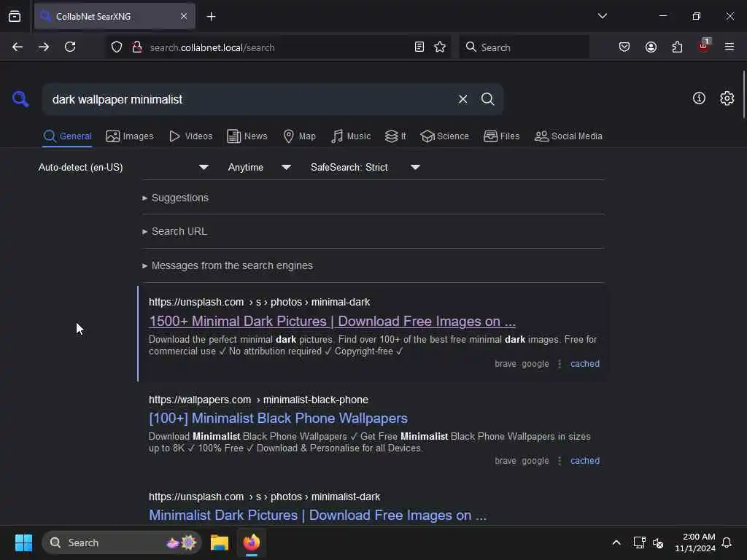This screenshot has width=747, height=560.
Task: Open the 1500+ Minimal Dark Pictures result
Action: pos(332,322)
